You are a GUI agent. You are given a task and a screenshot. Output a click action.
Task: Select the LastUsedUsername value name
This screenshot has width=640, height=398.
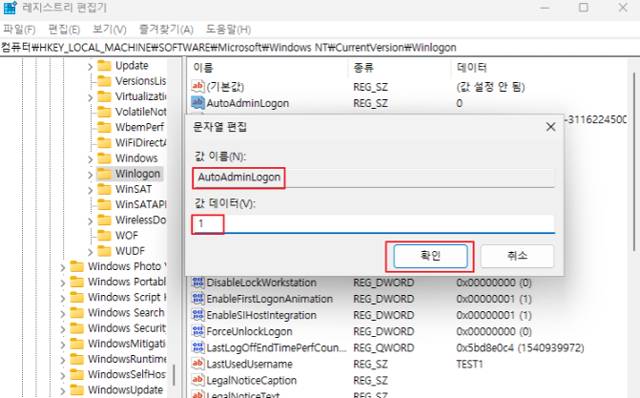coord(249,364)
